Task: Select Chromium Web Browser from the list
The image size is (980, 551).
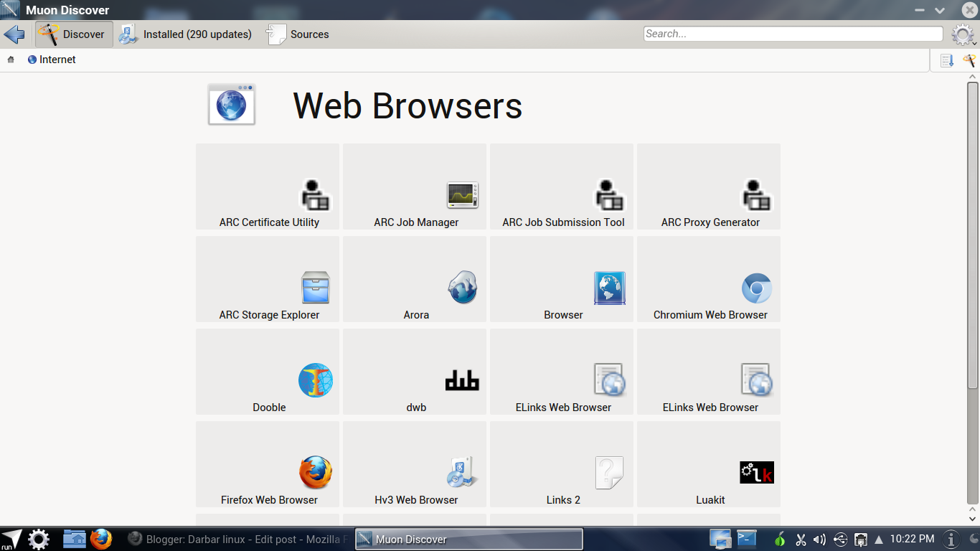Action: (x=708, y=279)
